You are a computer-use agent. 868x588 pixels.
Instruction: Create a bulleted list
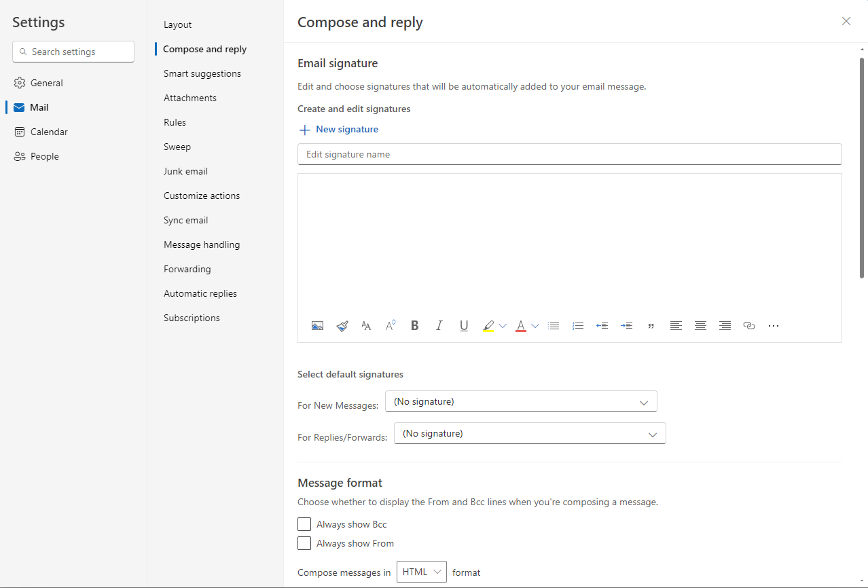pos(554,325)
